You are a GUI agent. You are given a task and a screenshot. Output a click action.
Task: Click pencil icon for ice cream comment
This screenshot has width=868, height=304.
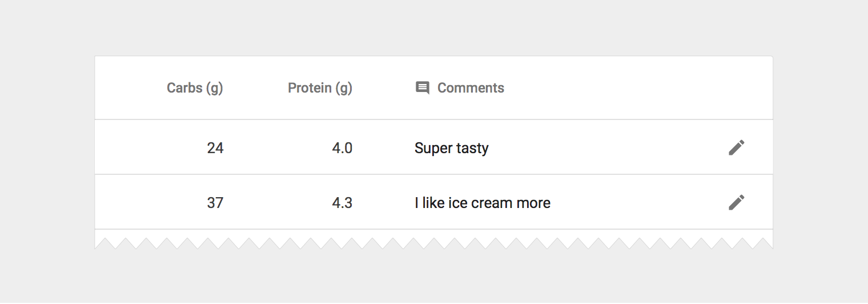pos(736,202)
